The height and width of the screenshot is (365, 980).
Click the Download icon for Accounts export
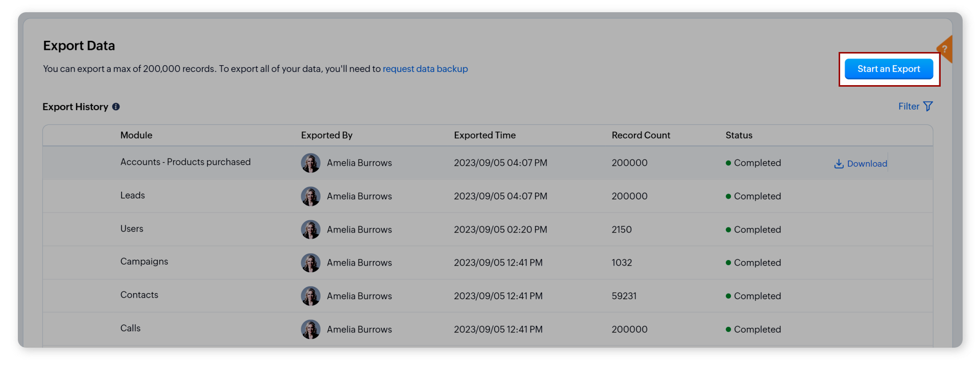pyautogui.click(x=839, y=164)
